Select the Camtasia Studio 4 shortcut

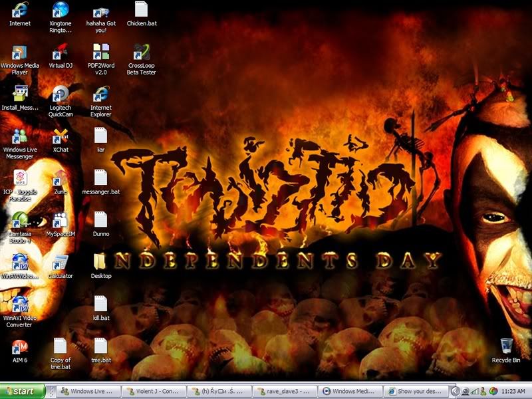(x=20, y=220)
